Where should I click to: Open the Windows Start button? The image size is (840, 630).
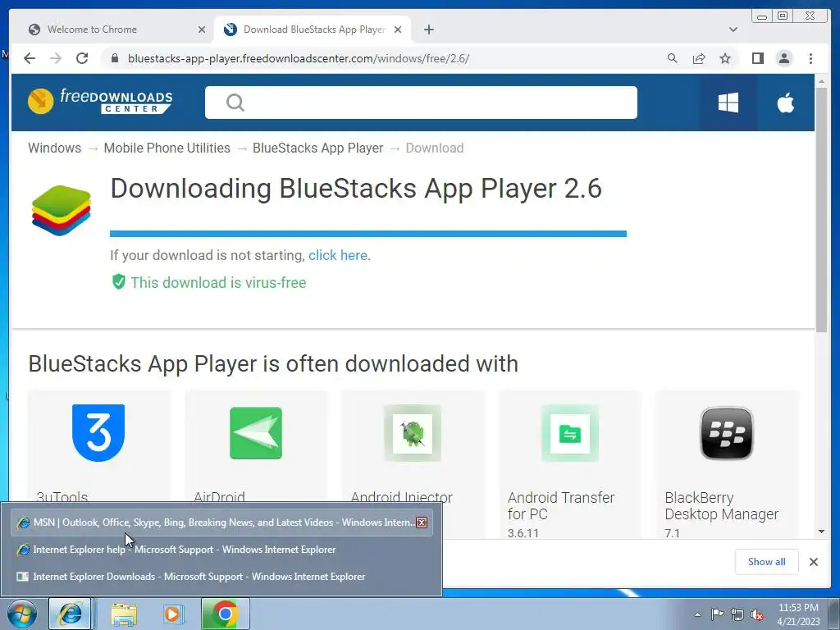point(22,614)
